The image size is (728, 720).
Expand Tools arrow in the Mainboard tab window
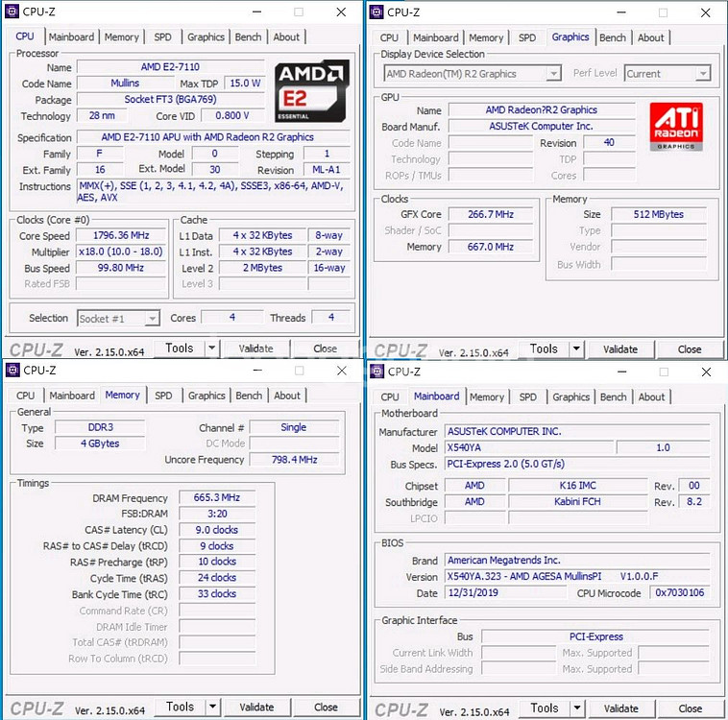pyautogui.click(x=577, y=708)
